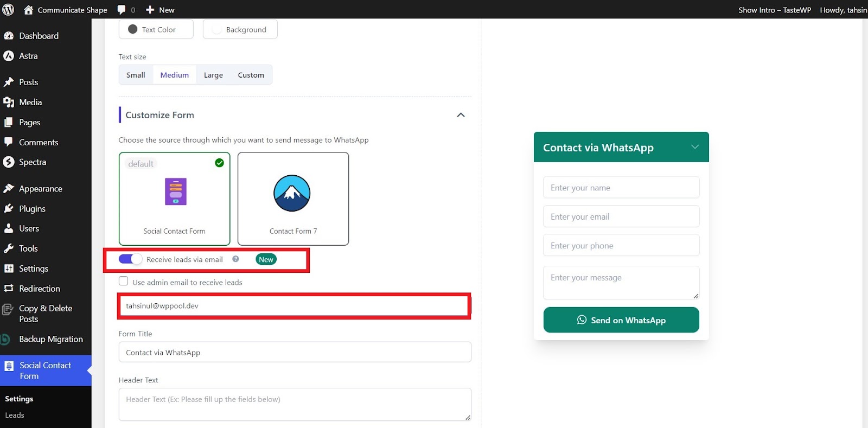Click the WhatsApp icon on Send button
Viewport: 868px width, 428px height.
582,320
